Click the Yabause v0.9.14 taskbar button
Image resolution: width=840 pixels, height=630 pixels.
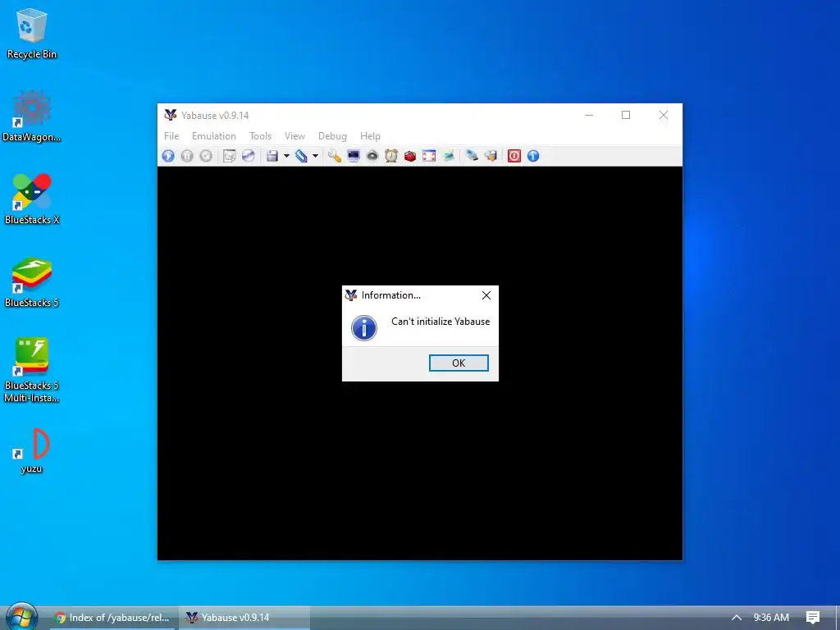point(244,618)
